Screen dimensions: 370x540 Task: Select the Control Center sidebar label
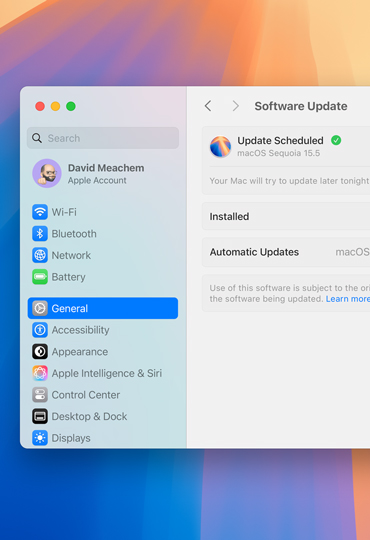86,395
